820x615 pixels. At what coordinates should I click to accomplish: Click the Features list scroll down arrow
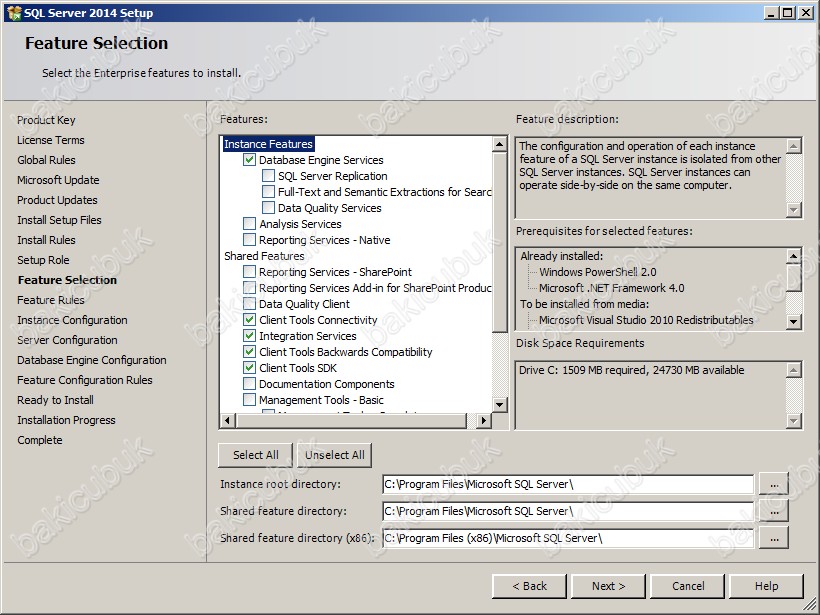click(x=499, y=405)
